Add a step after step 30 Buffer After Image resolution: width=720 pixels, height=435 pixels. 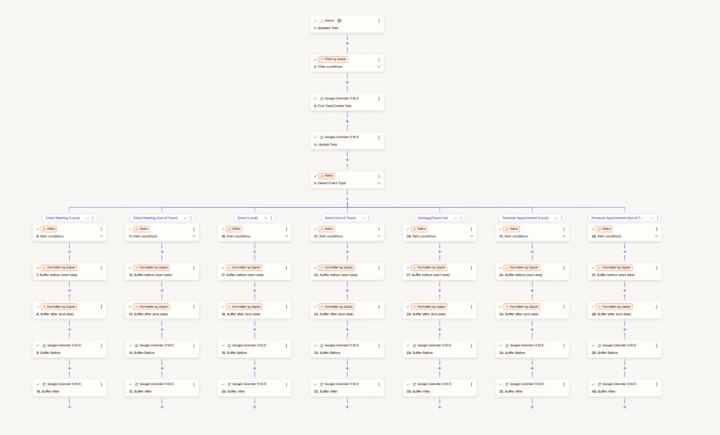coord(439,407)
